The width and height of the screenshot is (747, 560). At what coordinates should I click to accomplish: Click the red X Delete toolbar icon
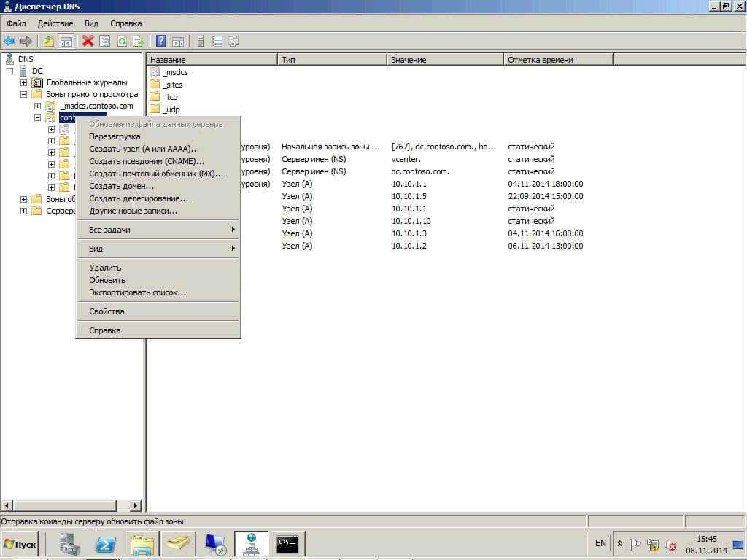[x=88, y=42]
